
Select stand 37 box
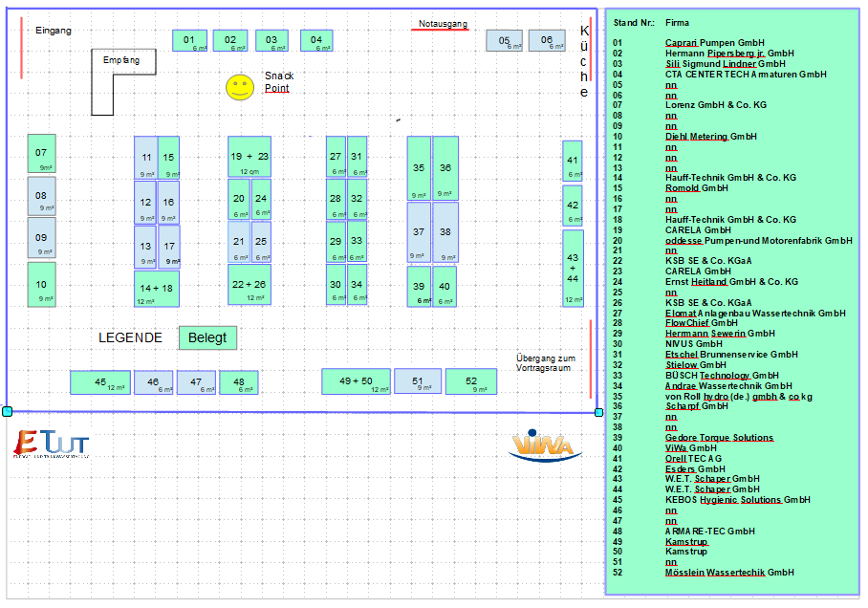coord(419,232)
